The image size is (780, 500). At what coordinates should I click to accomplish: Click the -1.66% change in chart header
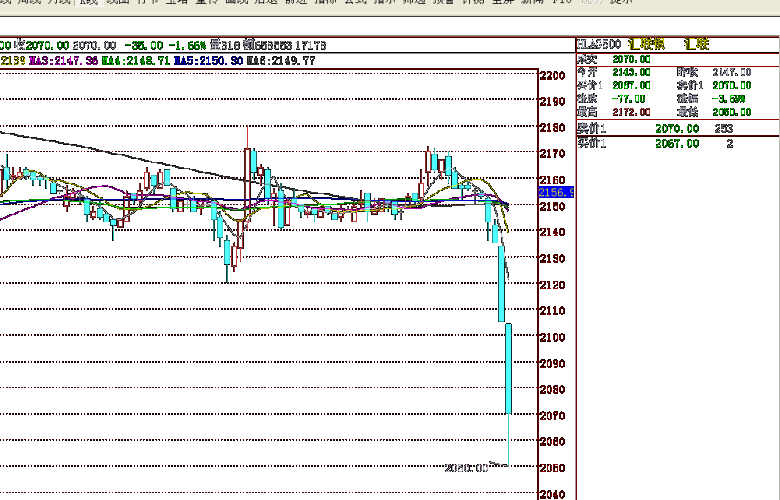pos(187,46)
